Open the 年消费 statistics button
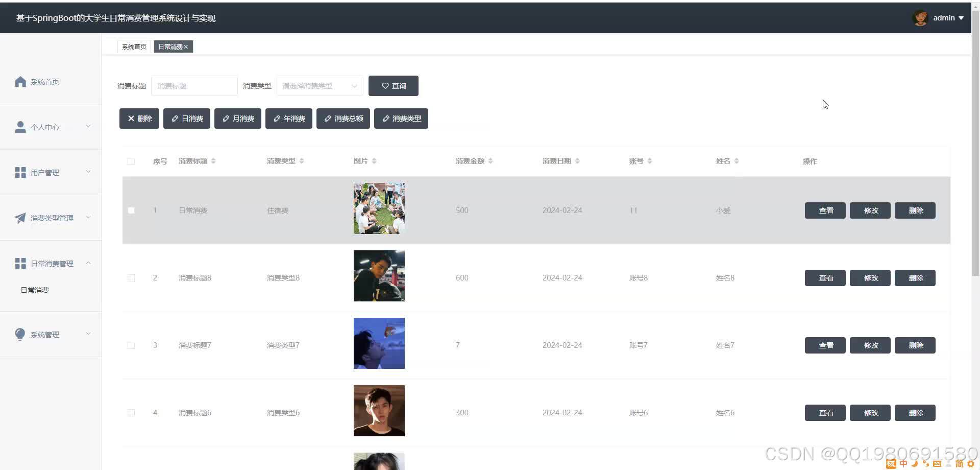 [289, 119]
